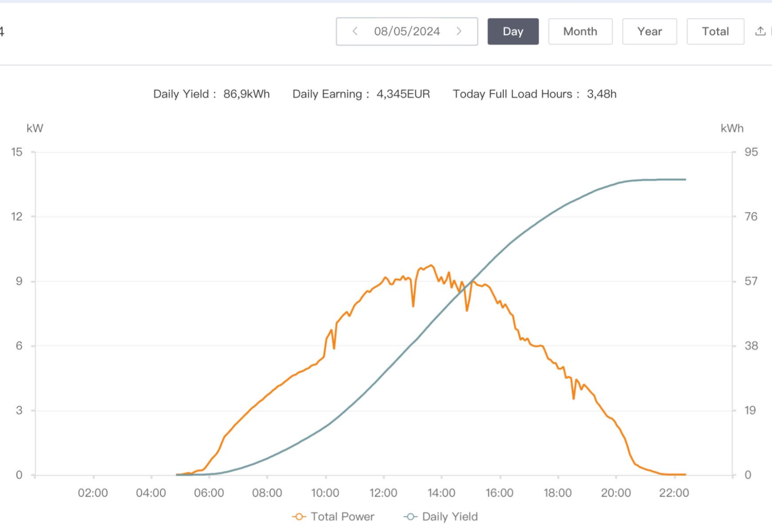
Task: Open the 08/05/2024 date picker field
Action: click(x=407, y=31)
